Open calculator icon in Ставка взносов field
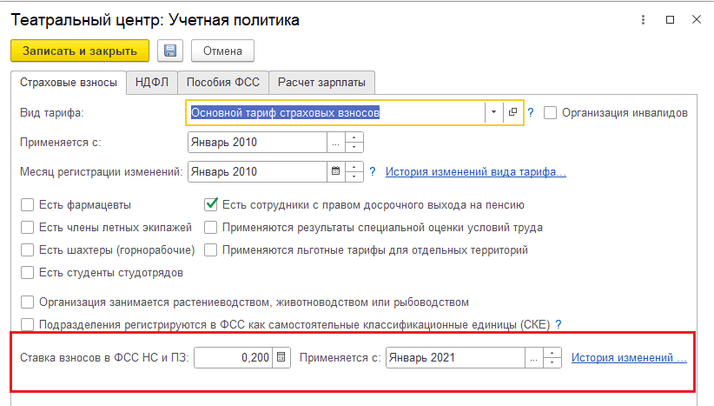The height and width of the screenshot is (406, 714). click(x=281, y=357)
